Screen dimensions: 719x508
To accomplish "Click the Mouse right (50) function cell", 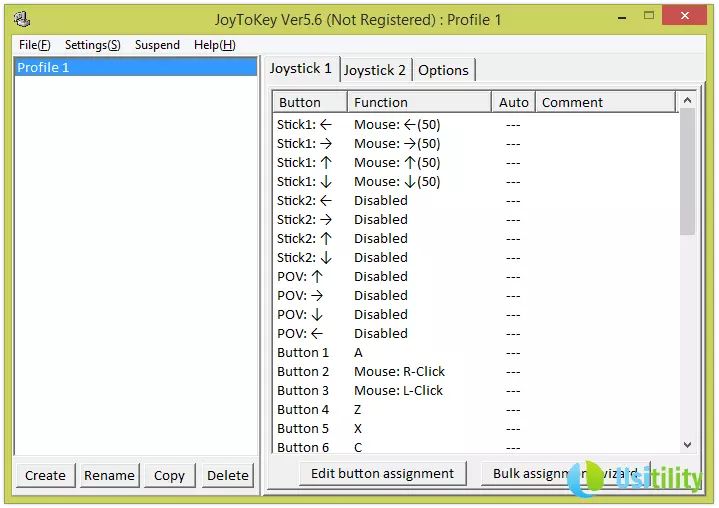I will 397,144.
